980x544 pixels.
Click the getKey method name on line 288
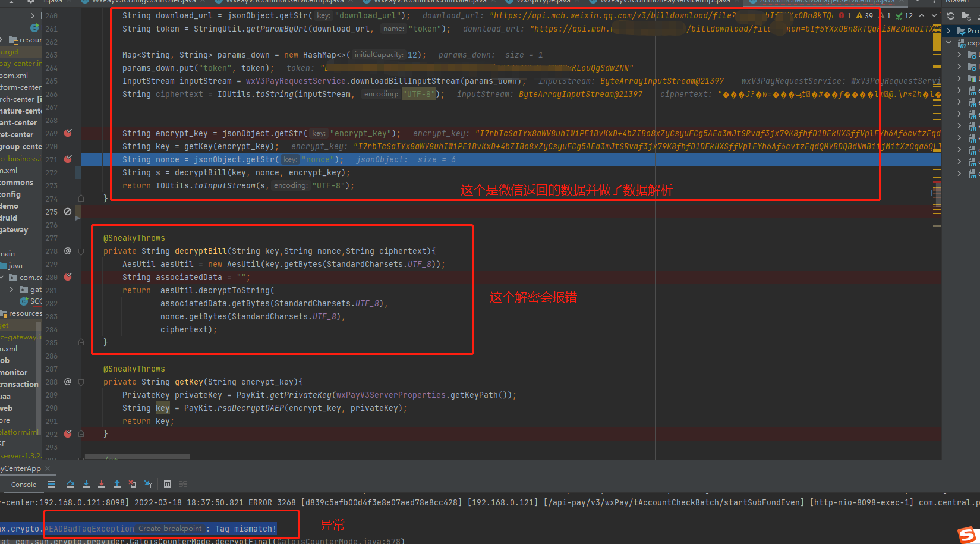click(x=189, y=382)
